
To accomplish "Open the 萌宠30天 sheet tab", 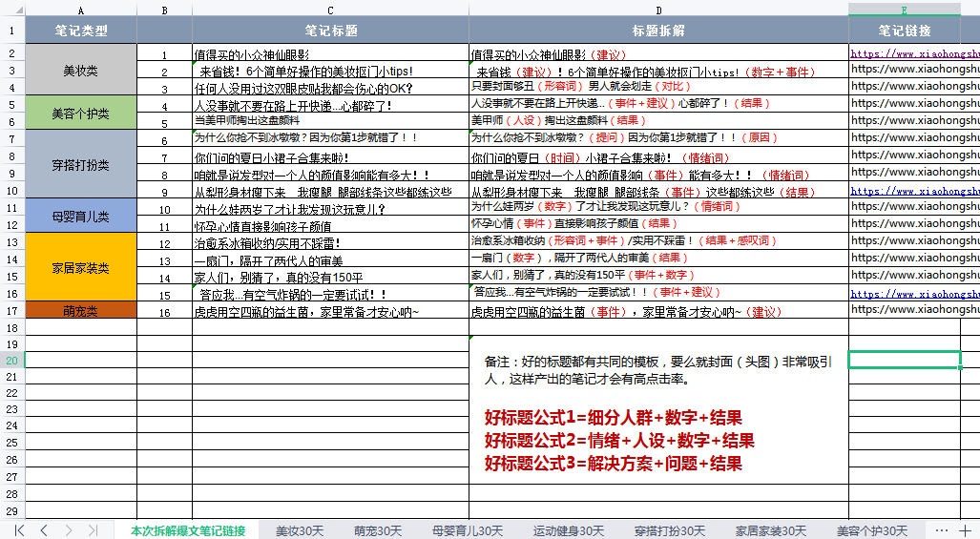I will click(378, 530).
